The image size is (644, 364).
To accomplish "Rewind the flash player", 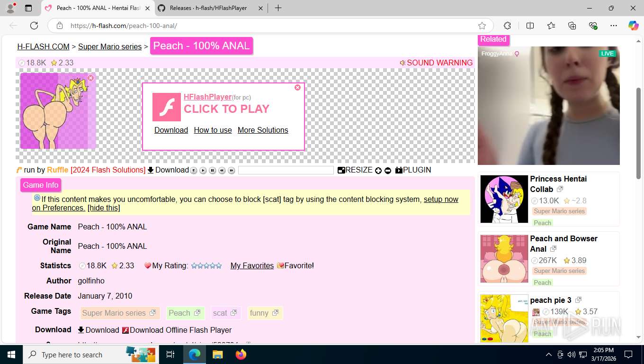I will (222, 171).
